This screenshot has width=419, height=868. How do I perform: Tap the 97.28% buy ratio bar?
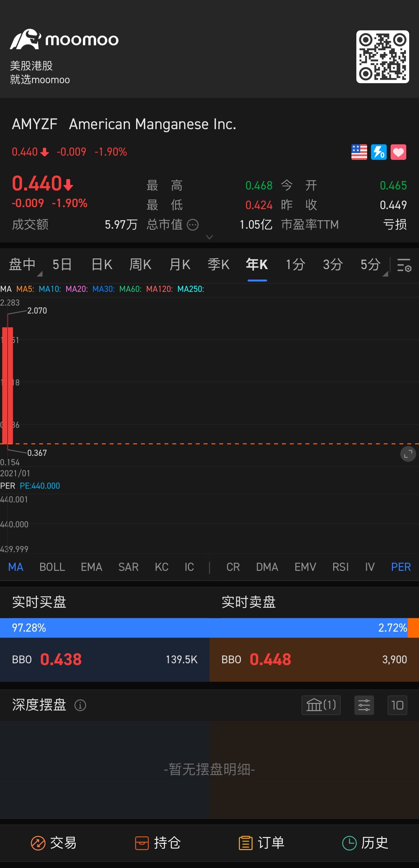click(204, 628)
